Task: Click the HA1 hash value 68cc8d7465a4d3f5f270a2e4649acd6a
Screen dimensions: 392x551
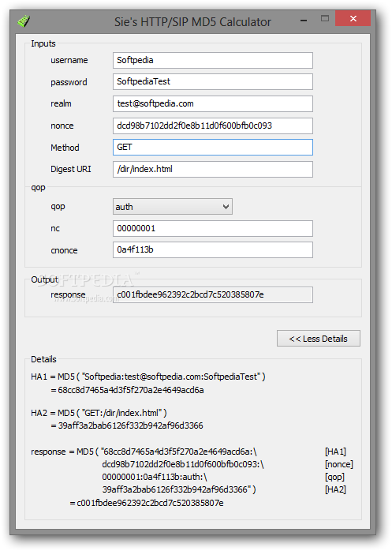Action: [x=131, y=390]
